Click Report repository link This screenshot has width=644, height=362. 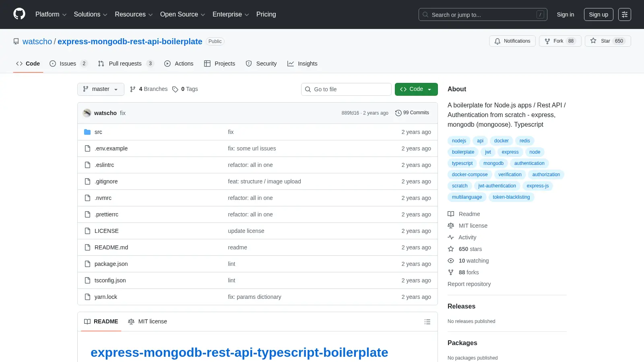[x=469, y=284]
